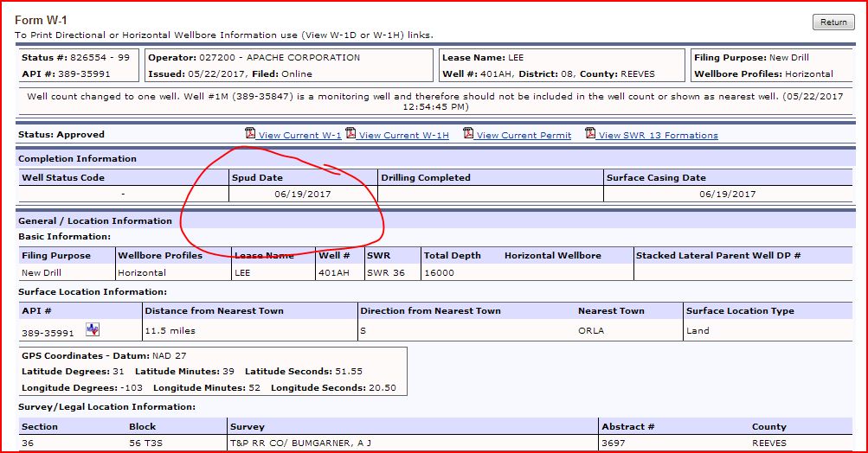Click the Return button
868x453 pixels.
click(x=833, y=22)
